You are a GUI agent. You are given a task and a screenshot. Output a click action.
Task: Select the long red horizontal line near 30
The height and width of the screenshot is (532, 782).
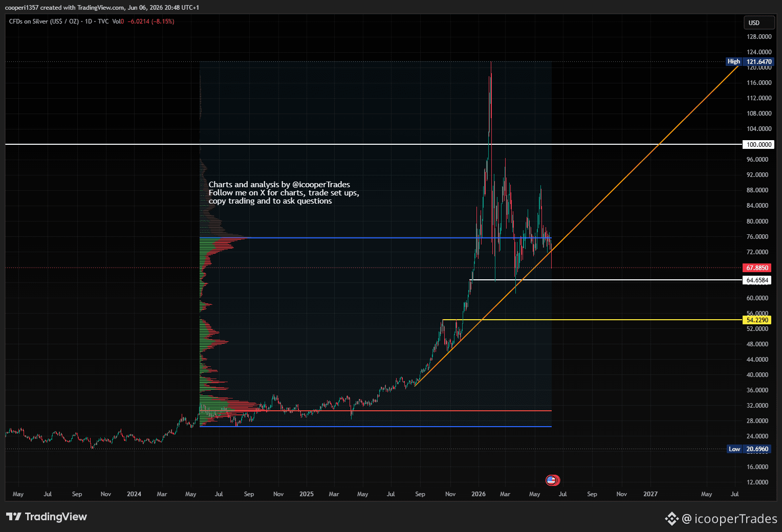point(376,411)
